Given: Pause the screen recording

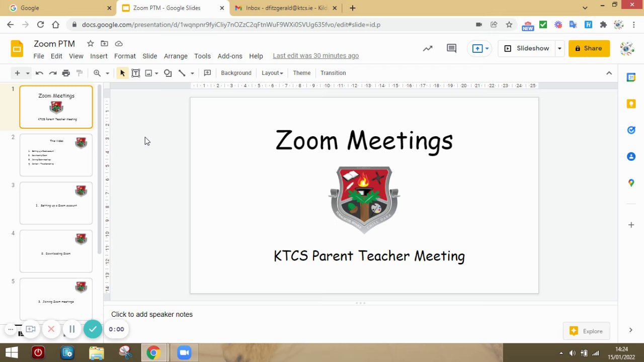Looking at the screenshot, I should (x=72, y=329).
